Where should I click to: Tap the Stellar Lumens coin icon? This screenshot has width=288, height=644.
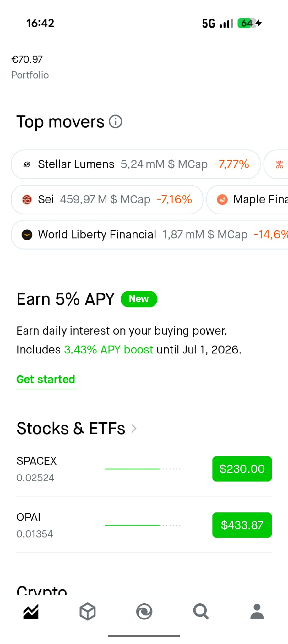(x=27, y=164)
